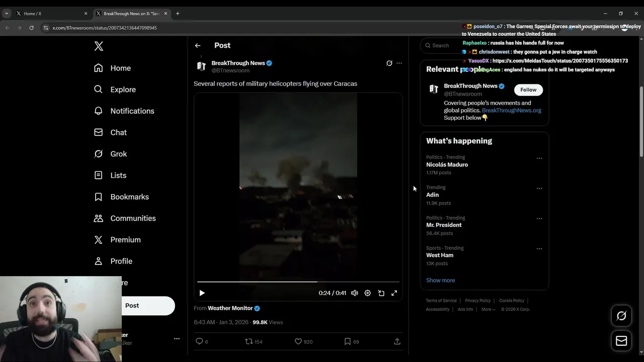
Task: Open more options for West Ham trend
Action: [x=539, y=249]
